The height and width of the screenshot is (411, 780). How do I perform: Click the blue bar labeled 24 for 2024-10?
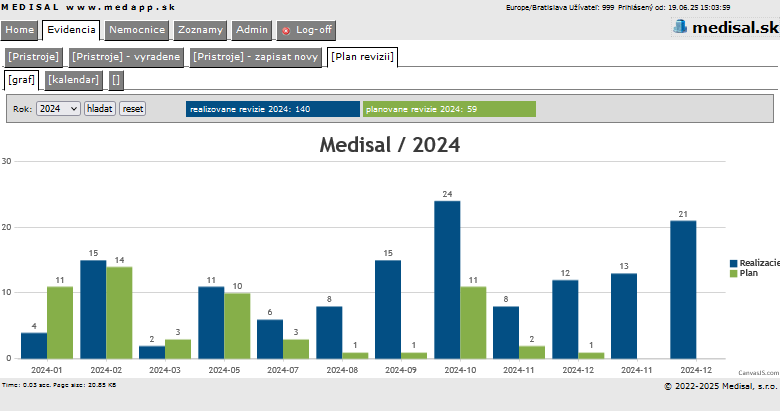[x=447, y=280]
